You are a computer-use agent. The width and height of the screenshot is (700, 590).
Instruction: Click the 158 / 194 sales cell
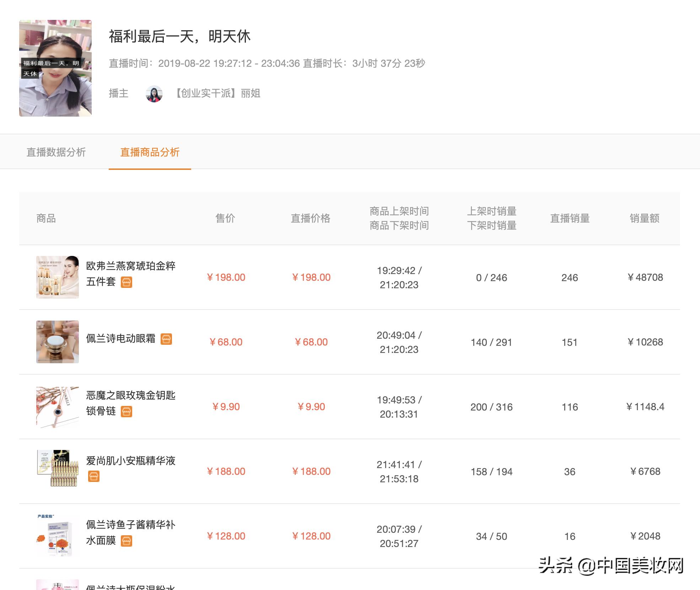pyautogui.click(x=491, y=472)
